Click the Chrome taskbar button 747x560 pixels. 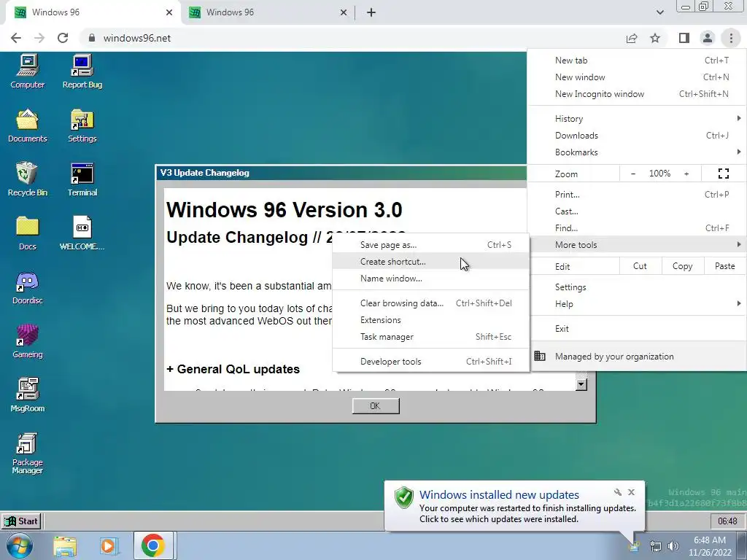(x=153, y=545)
